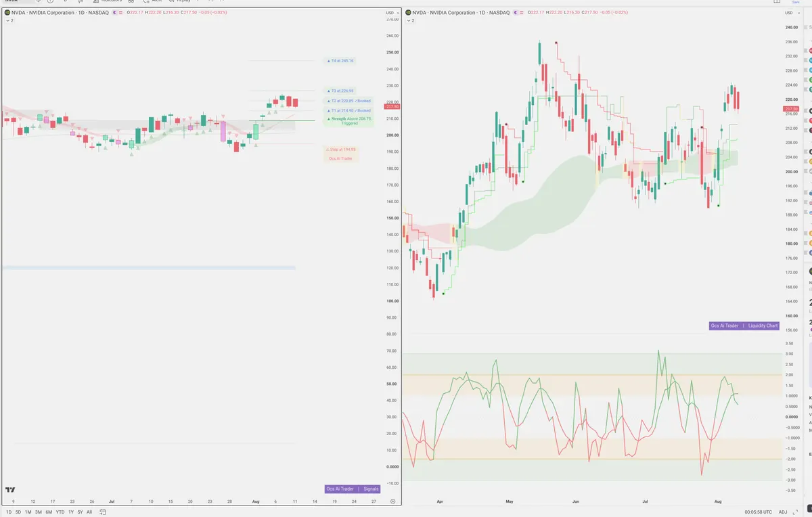Click the red 217.50 price tag on left chart

click(392, 106)
